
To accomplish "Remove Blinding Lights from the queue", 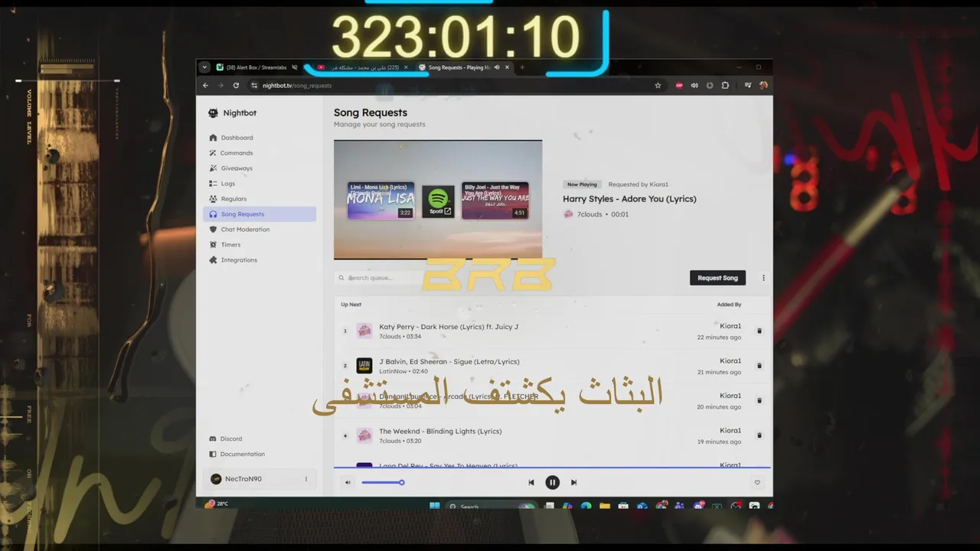I will [759, 435].
